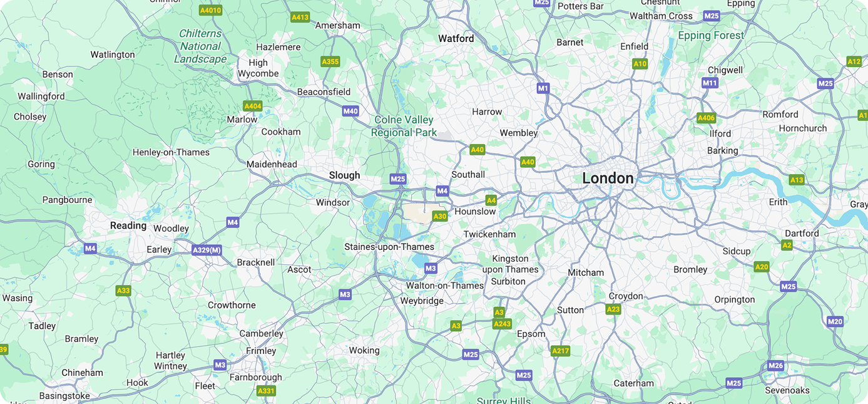The height and width of the screenshot is (404, 868).
Task: Click the Slough town label
Action: [x=345, y=175]
